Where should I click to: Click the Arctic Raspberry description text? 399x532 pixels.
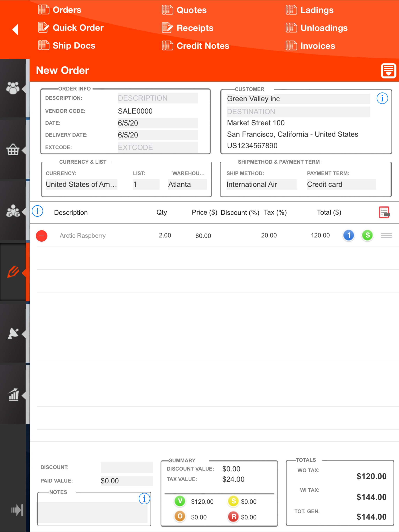pyautogui.click(x=83, y=236)
